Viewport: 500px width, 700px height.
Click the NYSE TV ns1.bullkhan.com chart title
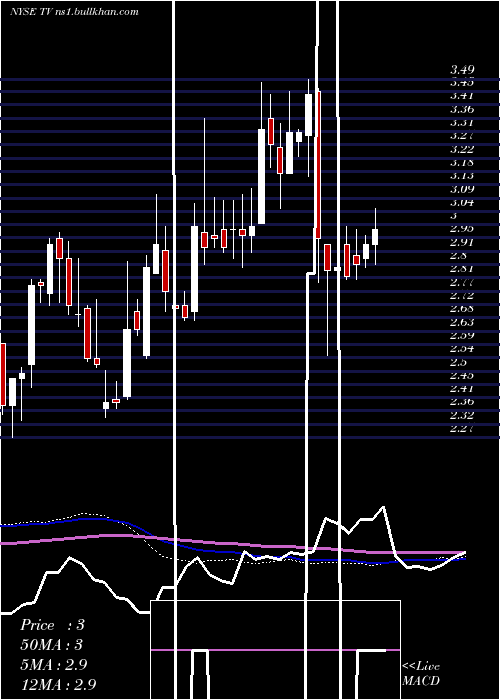[74, 12]
